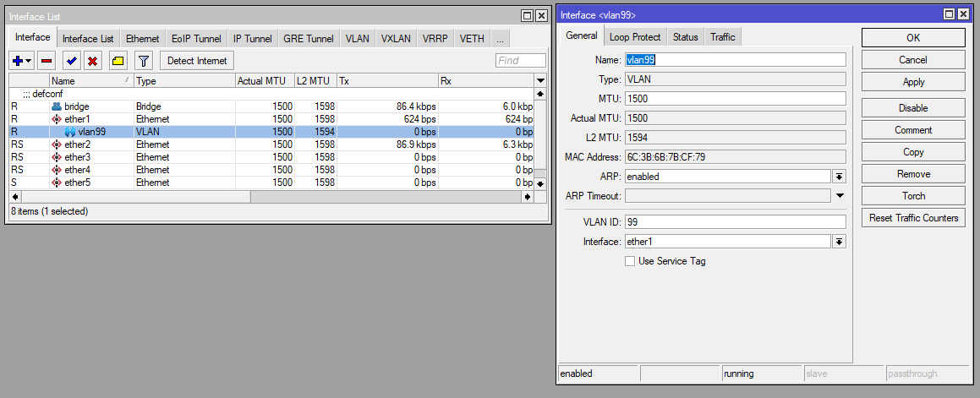Open the ARP dropdown arrow
The height and width of the screenshot is (398, 980).
840,177
